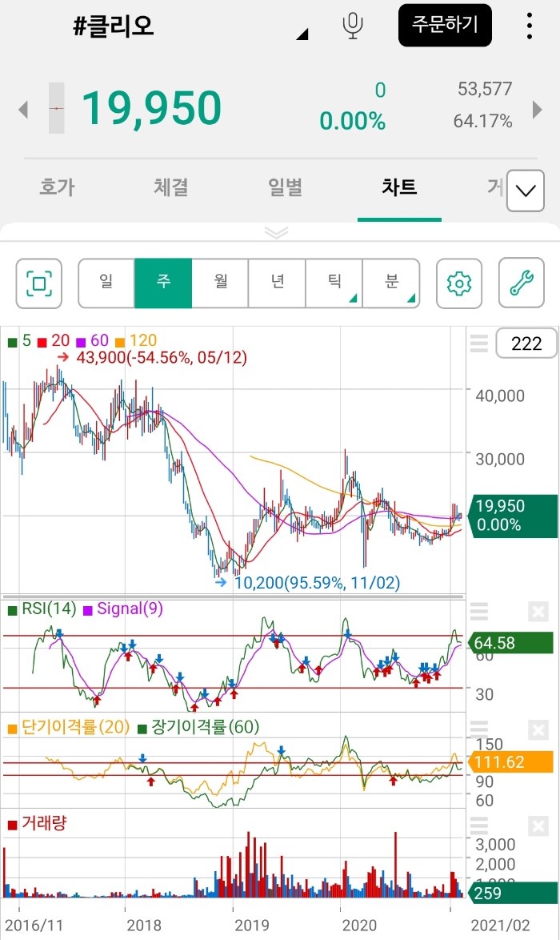Open the 분 minute interval dropdown
The height and width of the screenshot is (940, 560).
(391, 283)
